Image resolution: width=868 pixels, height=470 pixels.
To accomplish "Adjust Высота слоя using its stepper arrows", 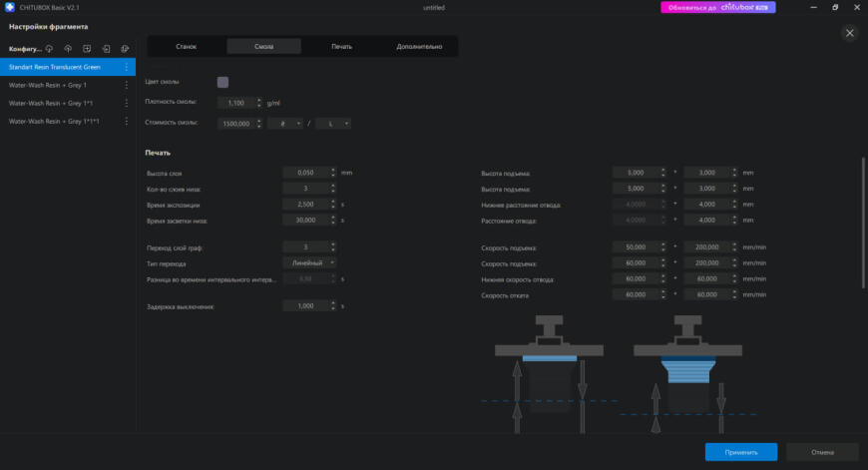I will [x=332, y=173].
